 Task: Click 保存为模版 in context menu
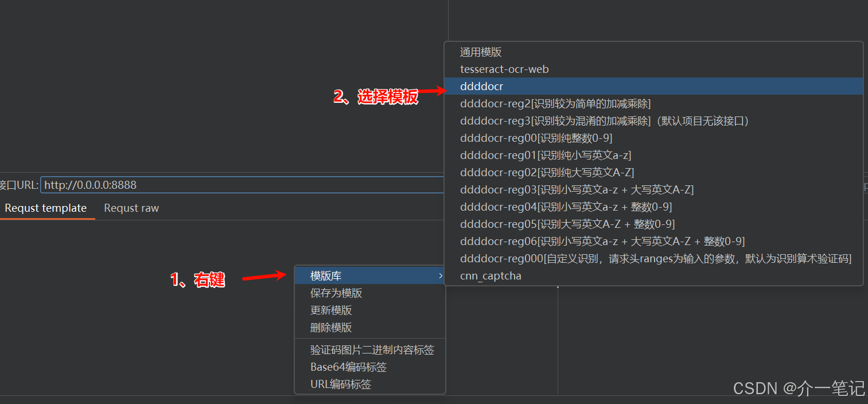(370, 293)
